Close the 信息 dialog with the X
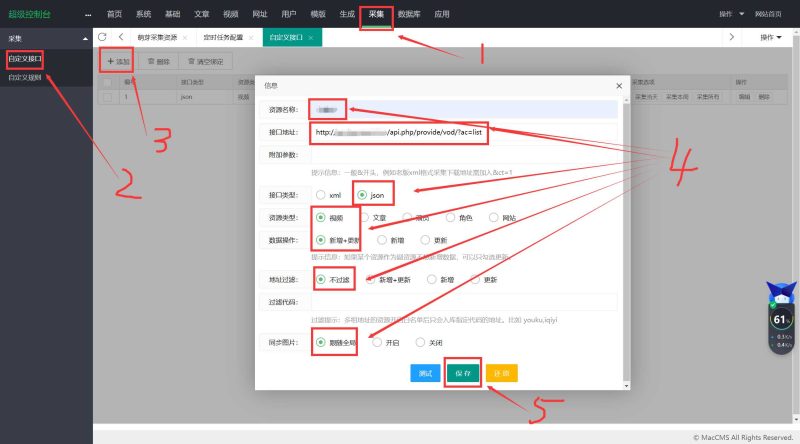This screenshot has height=444, width=800. [x=618, y=86]
